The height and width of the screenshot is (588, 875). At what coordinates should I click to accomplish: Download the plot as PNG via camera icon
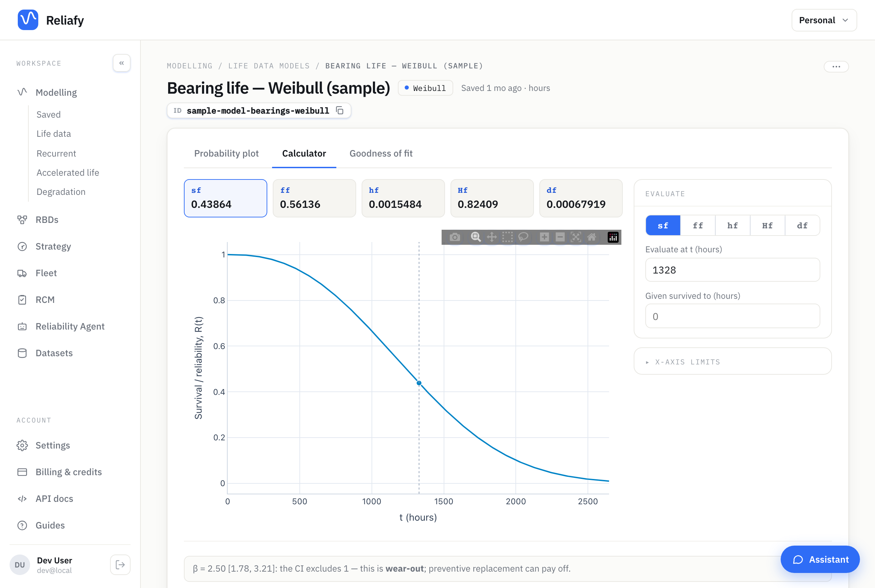pos(455,237)
